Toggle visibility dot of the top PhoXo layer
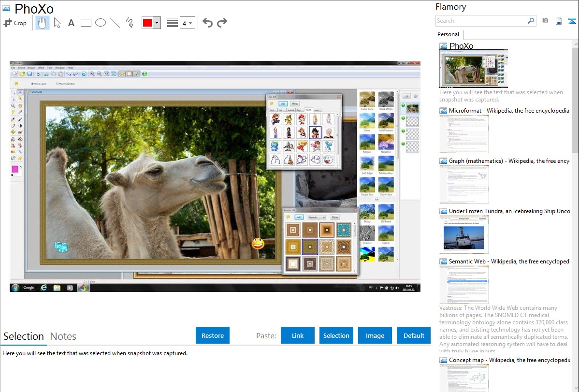Screen dimensions: 579x392 coord(403,106)
